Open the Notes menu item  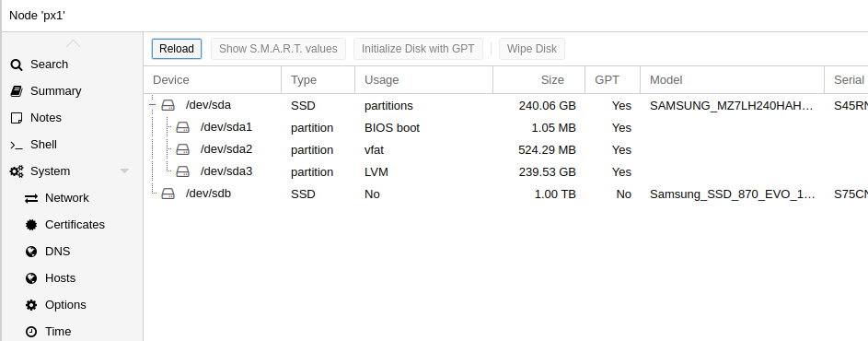(73, 118)
